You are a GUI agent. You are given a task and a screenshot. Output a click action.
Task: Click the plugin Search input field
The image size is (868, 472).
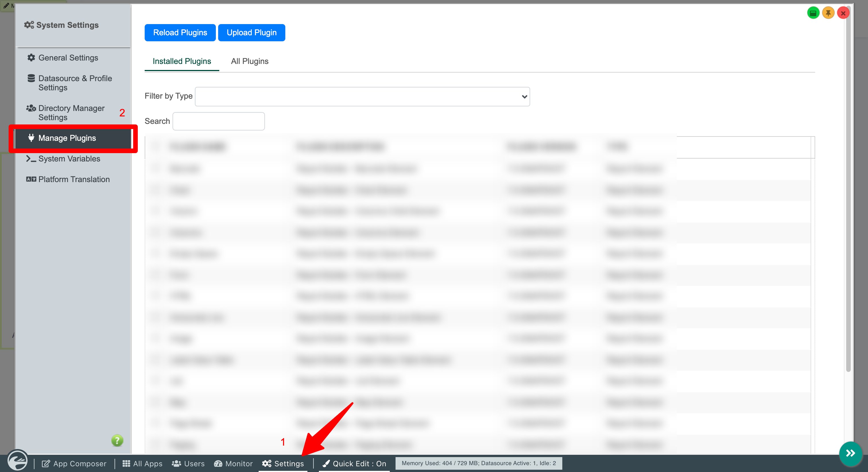point(218,121)
